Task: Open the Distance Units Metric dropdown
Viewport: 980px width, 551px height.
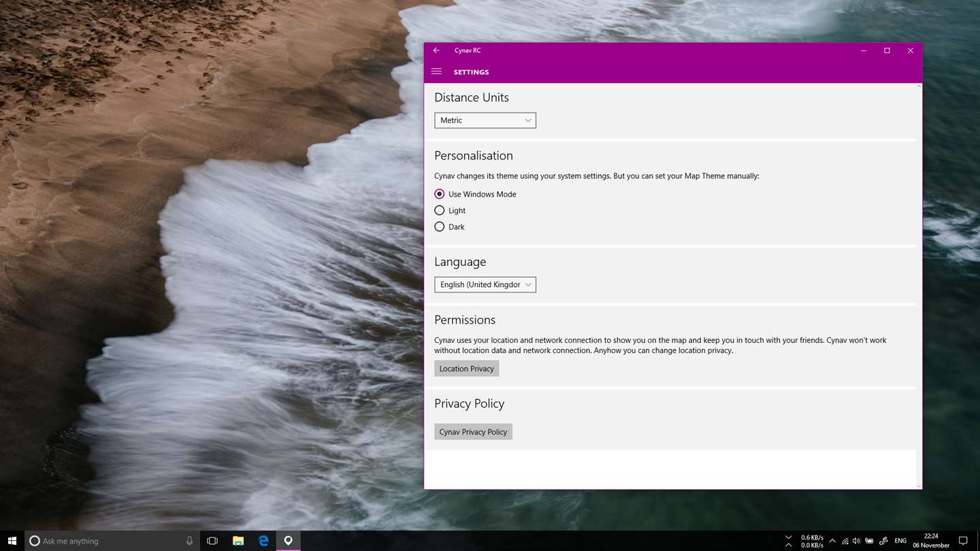Action: click(x=485, y=120)
